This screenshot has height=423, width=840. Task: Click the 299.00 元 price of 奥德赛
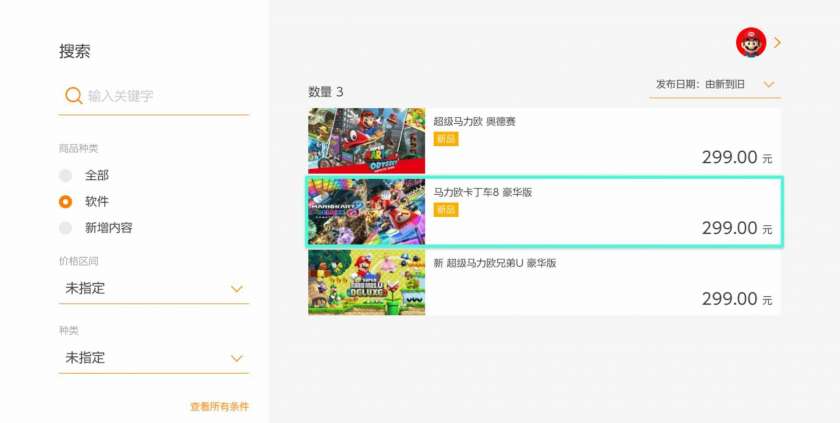[737, 157]
